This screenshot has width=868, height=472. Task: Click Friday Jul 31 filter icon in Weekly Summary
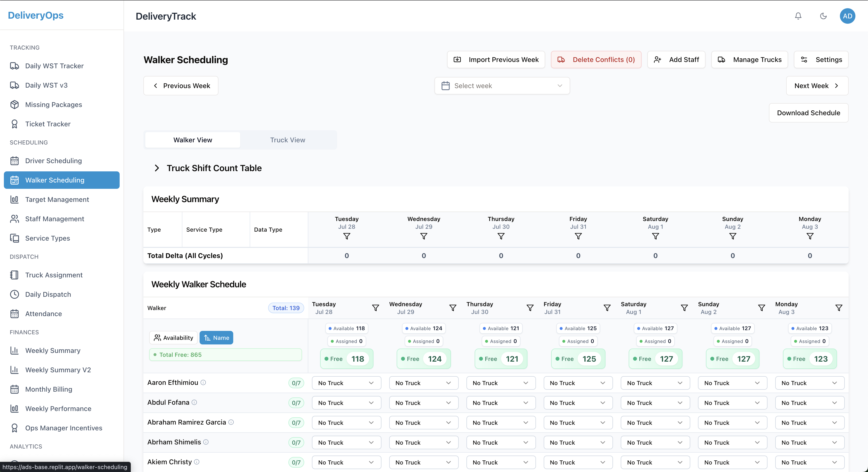[578, 236]
